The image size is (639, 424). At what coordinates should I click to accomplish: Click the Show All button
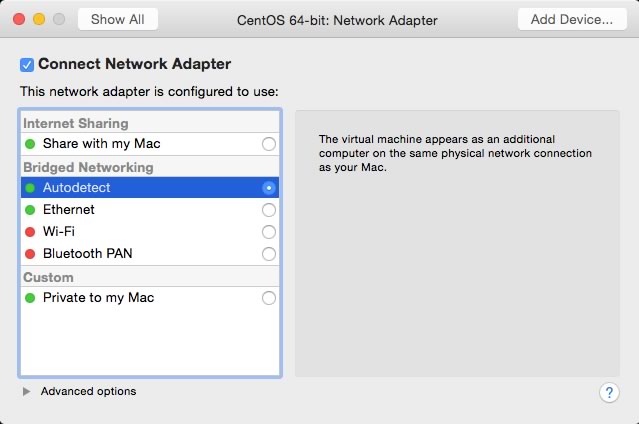118,19
